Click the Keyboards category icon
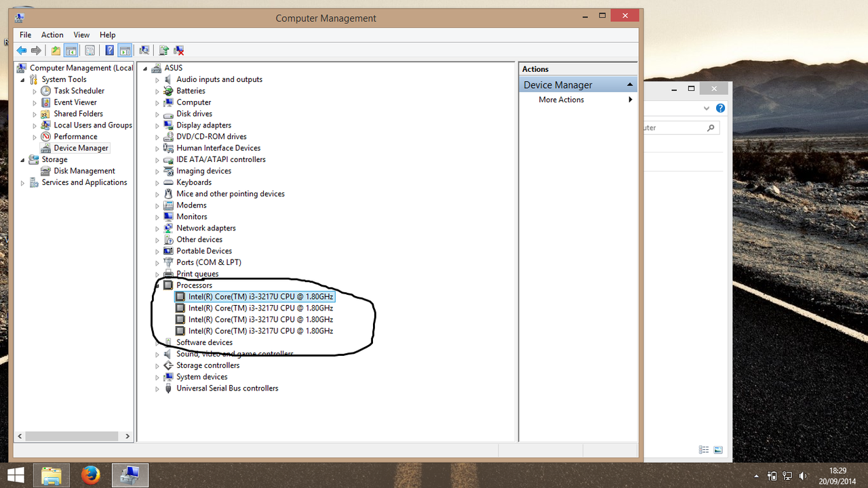Screen dimensions: 868x488 168,182
